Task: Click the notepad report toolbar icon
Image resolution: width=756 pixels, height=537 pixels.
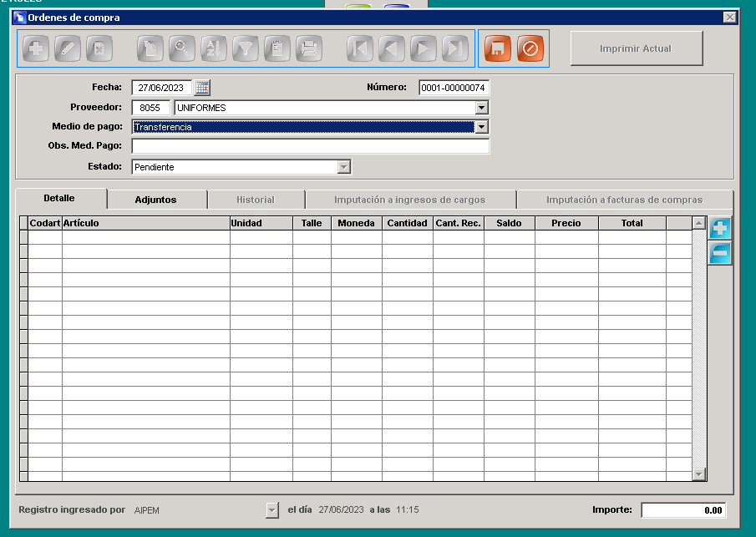Action: pyautogui.click(x=277, y=48)
